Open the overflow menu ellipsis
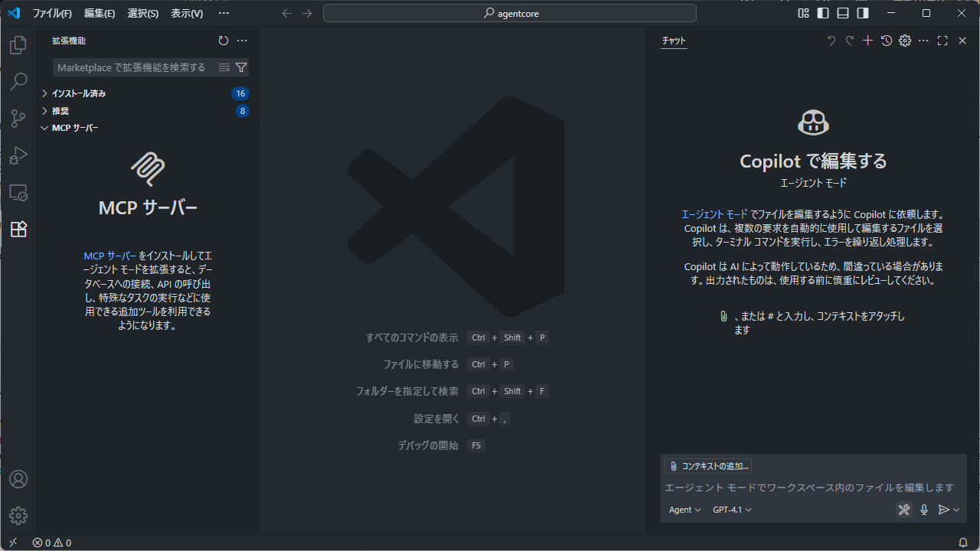 (224, 13)
